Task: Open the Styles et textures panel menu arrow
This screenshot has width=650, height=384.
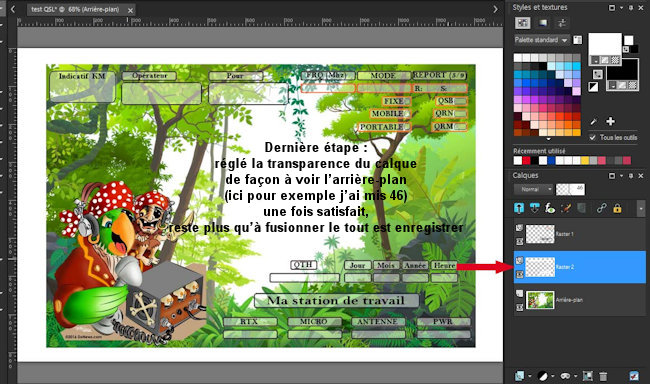Action: tap(621, 7)
